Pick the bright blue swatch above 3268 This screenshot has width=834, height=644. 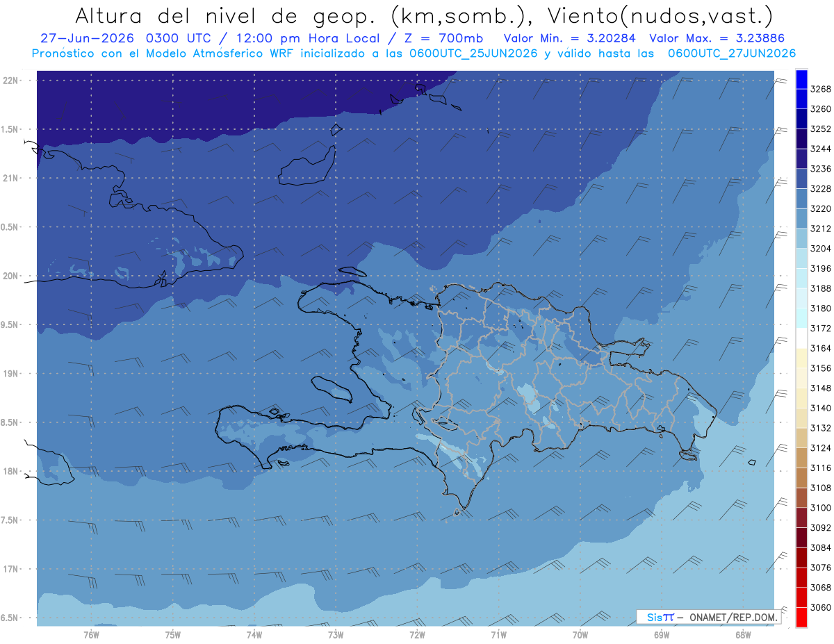point(801,79)
